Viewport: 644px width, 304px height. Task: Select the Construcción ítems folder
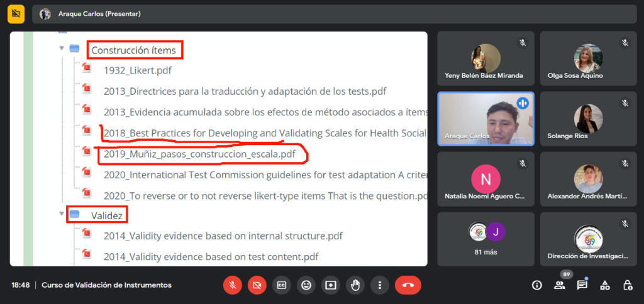(133, 50)
